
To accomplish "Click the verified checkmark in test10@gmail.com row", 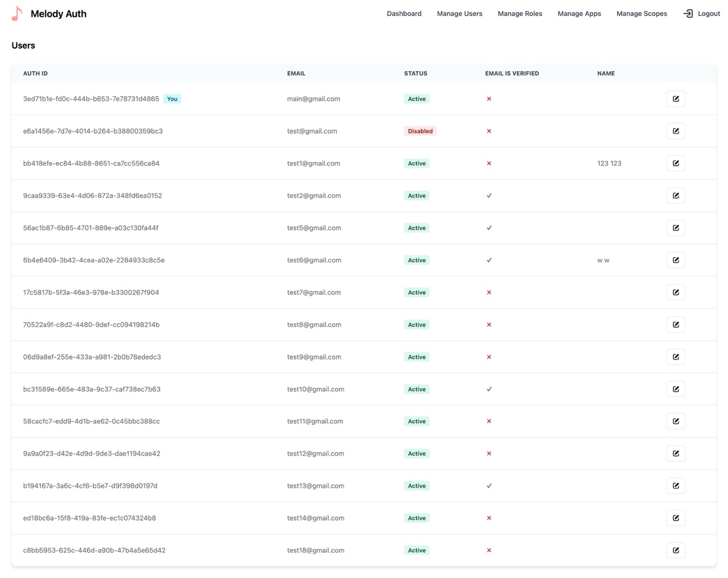I will coord(489,389).
